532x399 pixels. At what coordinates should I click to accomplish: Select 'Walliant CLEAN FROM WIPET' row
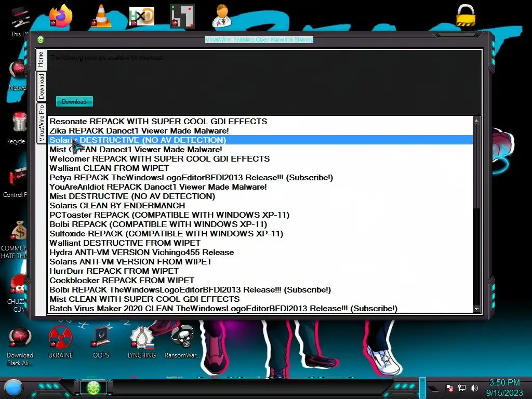(260, 168)
